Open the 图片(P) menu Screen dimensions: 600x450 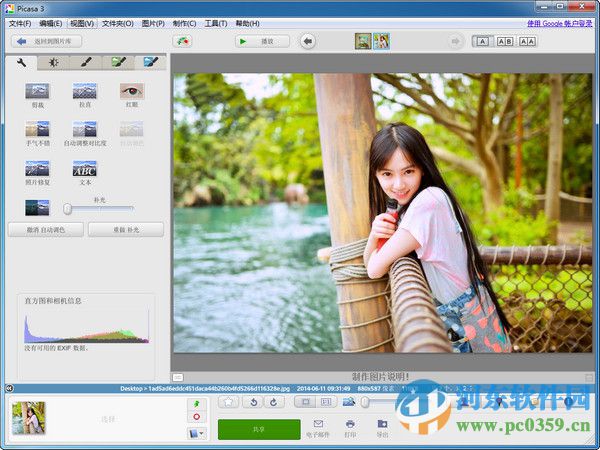click(153, 24)
